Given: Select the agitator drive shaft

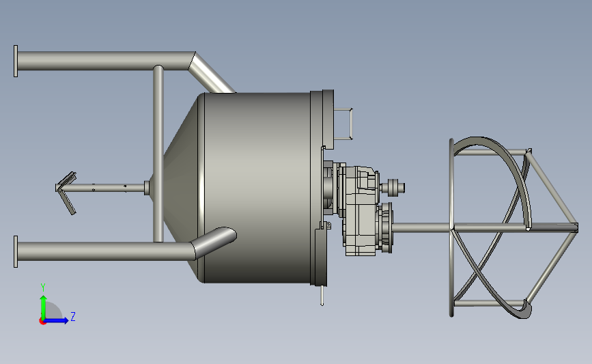Looking at the screenshot, I should click(421, 227).
